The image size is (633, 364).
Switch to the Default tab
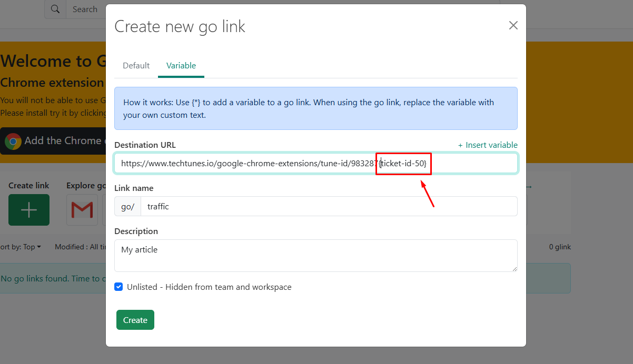tap(136, 66)
